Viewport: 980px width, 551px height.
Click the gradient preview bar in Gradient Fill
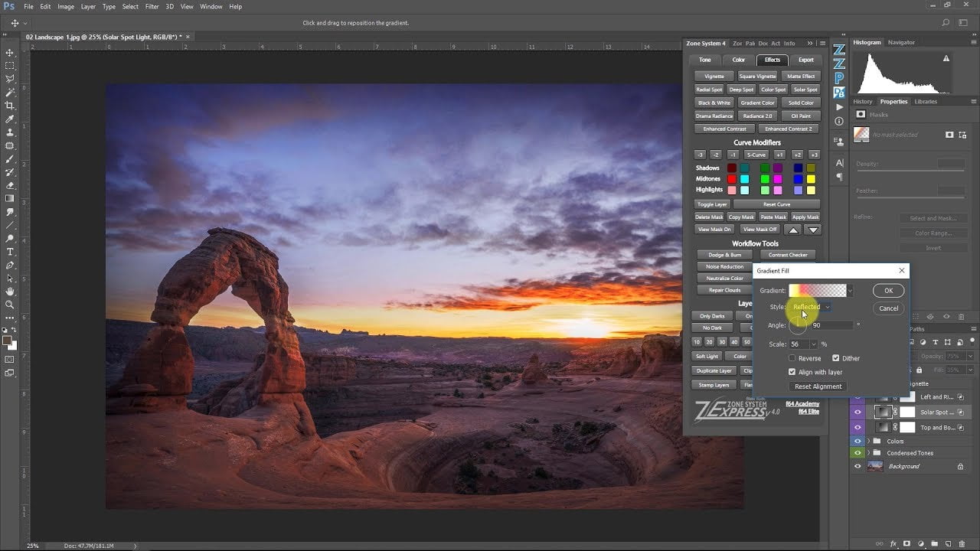point(818,291)
